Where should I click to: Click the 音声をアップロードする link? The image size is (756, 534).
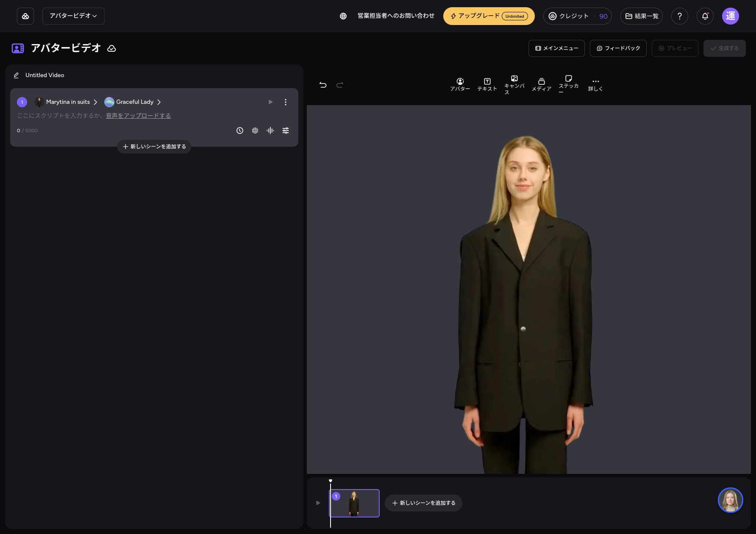tap(138, 116)
